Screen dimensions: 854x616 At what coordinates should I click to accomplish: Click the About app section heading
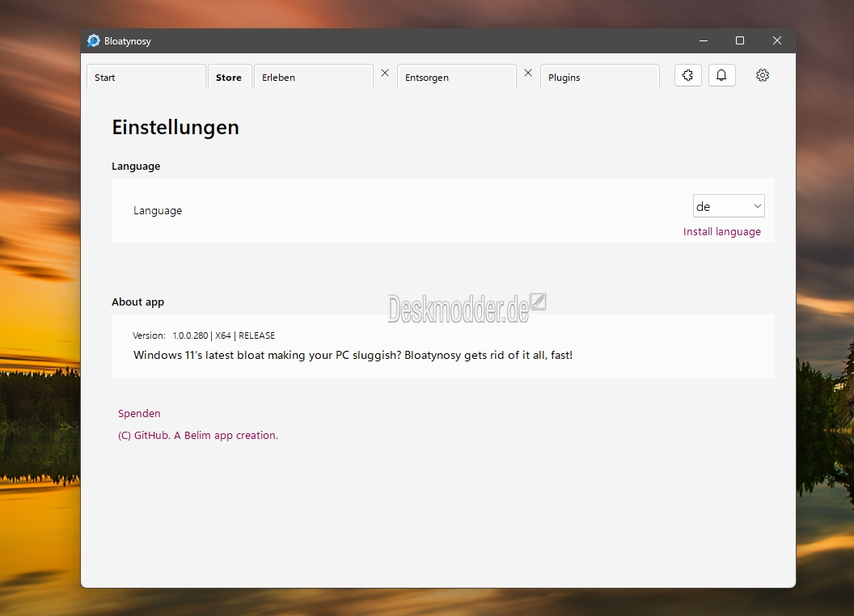(137, 302)
